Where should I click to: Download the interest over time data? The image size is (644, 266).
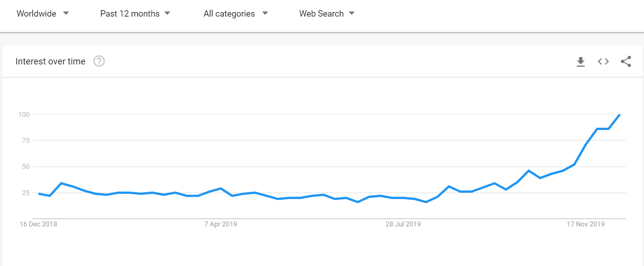point(581,61)
